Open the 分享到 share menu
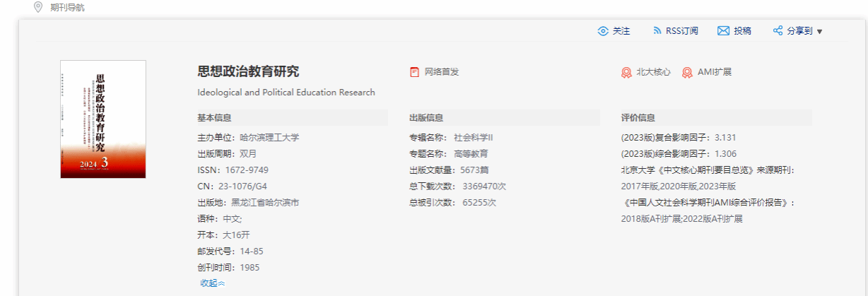This screenshot has height=296, width=868. tap(799, 31)
